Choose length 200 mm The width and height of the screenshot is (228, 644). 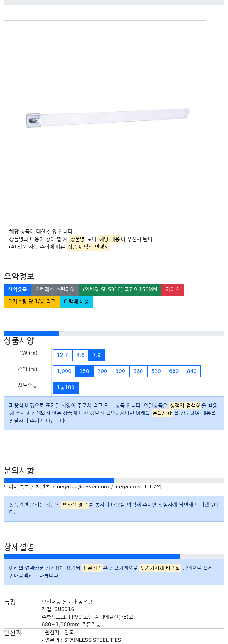click(102, 371)
